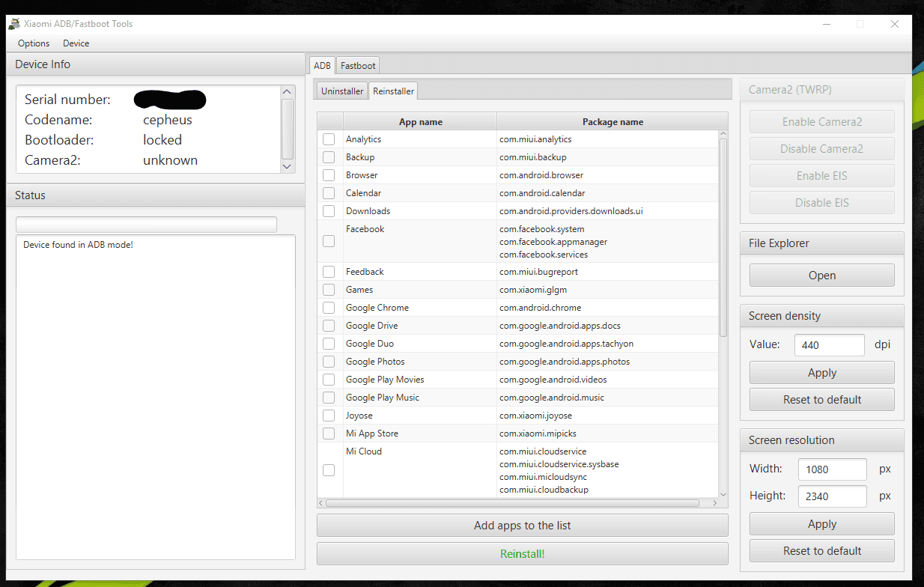Tick the Feedback app checkbox

coord(329,272)
